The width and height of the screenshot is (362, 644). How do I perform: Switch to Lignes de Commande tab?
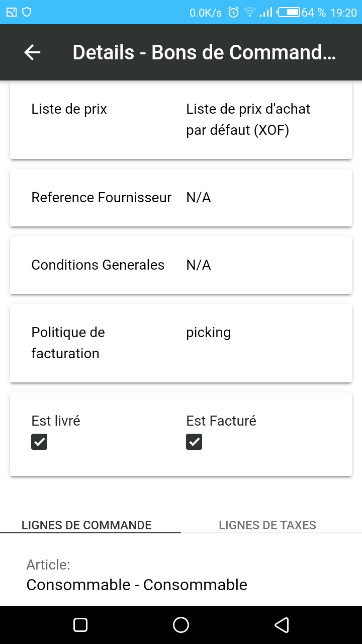(x=86, y=525)
